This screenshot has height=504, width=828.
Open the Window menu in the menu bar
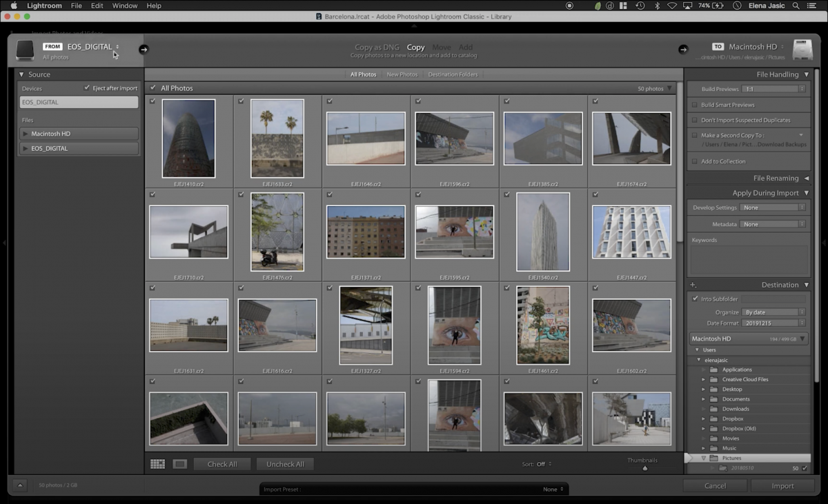pos(125,6)
